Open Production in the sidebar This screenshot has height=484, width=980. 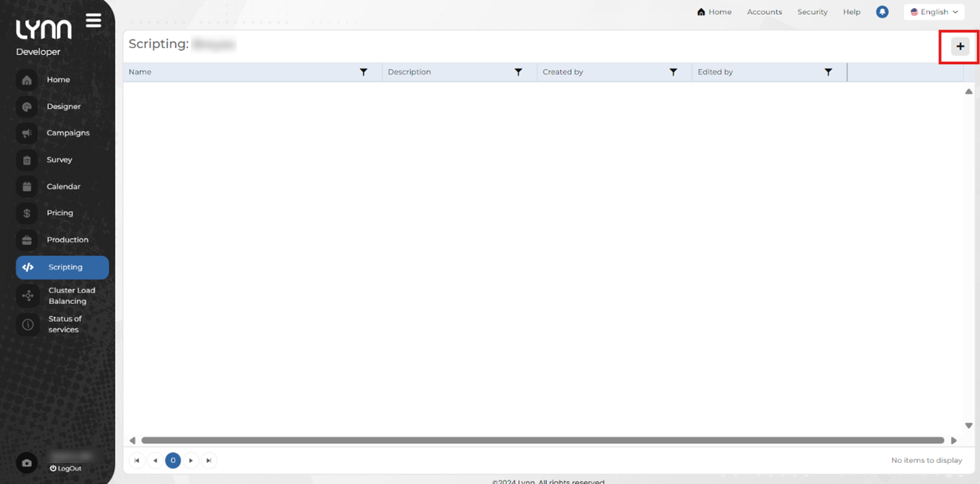(68, 240)
